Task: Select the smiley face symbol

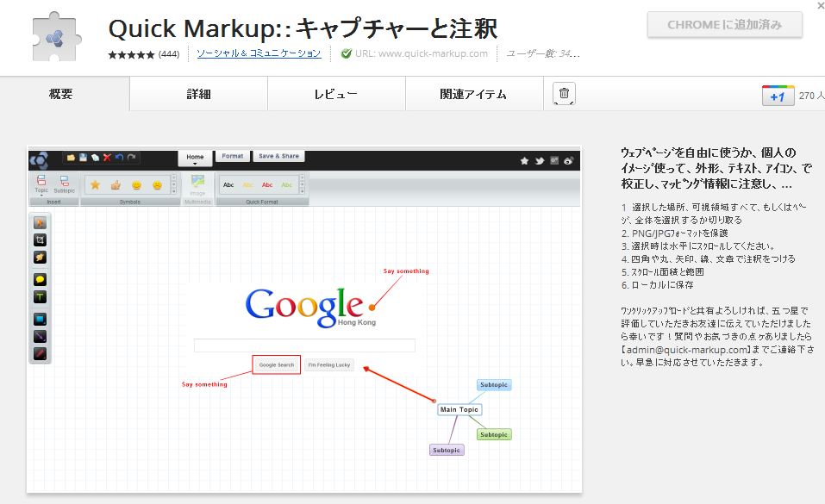Action: tap(137, 185)
